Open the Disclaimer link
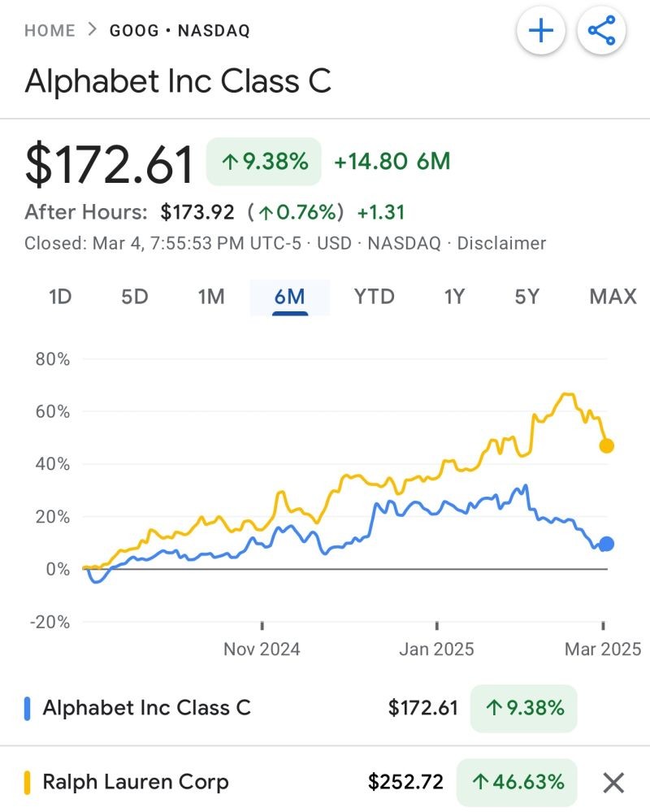The height and width of the screenshot is (812, 650). 501,243
